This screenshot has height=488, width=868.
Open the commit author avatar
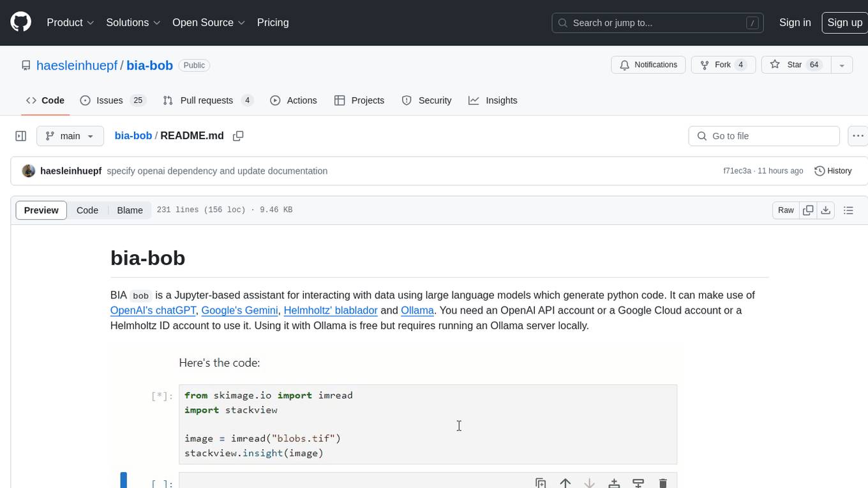point(28,171)
